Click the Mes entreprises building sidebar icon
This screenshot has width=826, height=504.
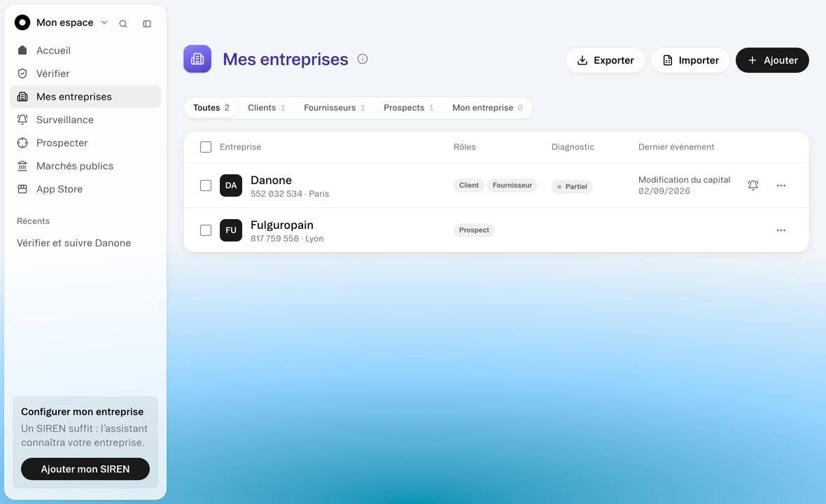pyautogui.click(x=22, y=97)
